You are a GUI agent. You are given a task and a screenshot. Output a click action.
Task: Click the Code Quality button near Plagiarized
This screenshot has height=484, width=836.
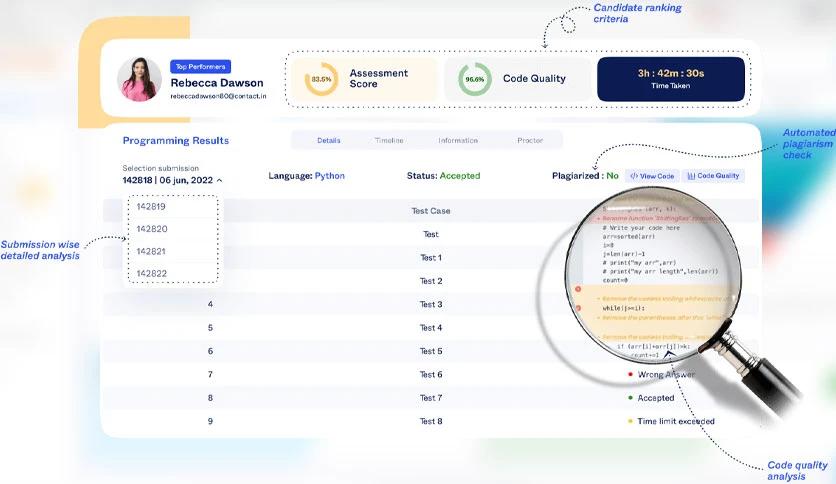pos(713,176)
